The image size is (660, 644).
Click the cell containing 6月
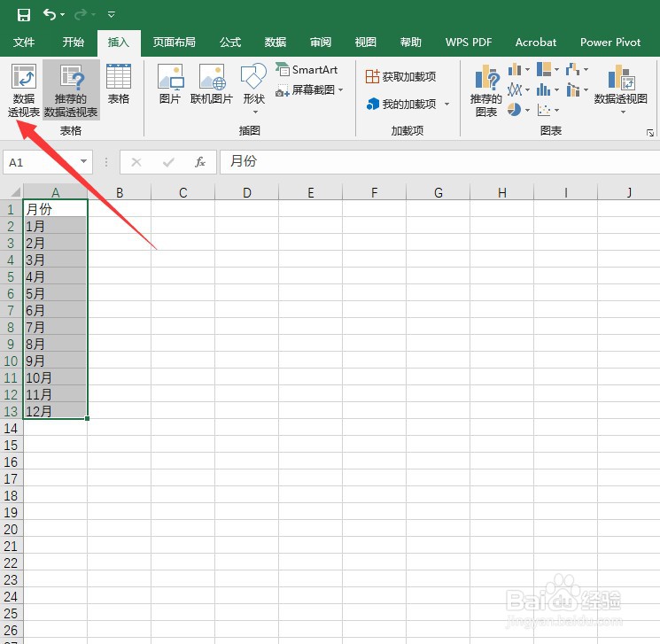pos(55,310)
